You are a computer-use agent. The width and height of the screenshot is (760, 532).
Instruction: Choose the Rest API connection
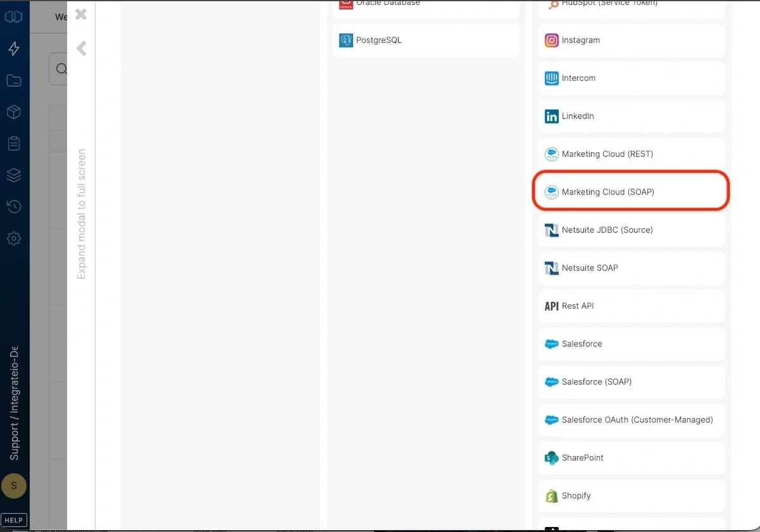point(632,306)
